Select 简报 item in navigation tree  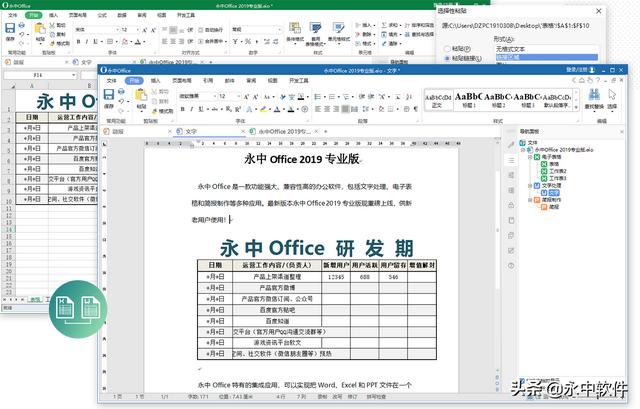click(x=550, y=207)
